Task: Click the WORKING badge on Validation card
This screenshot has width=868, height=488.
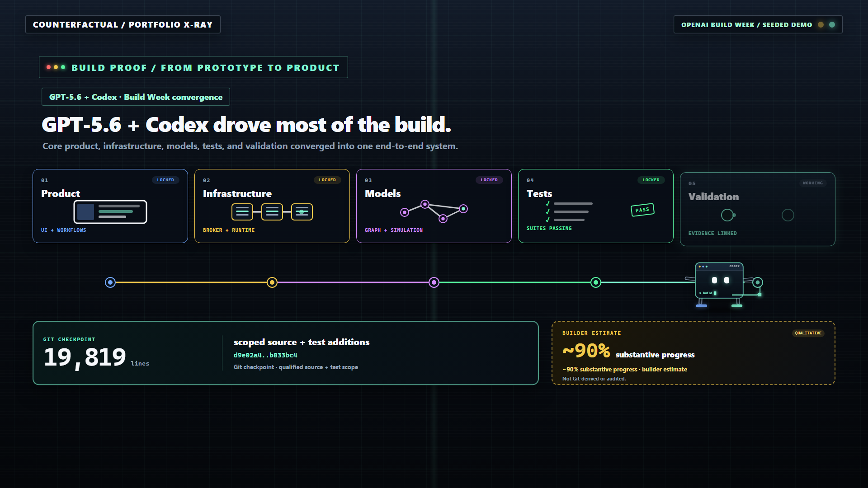Action: click(813, 183)
